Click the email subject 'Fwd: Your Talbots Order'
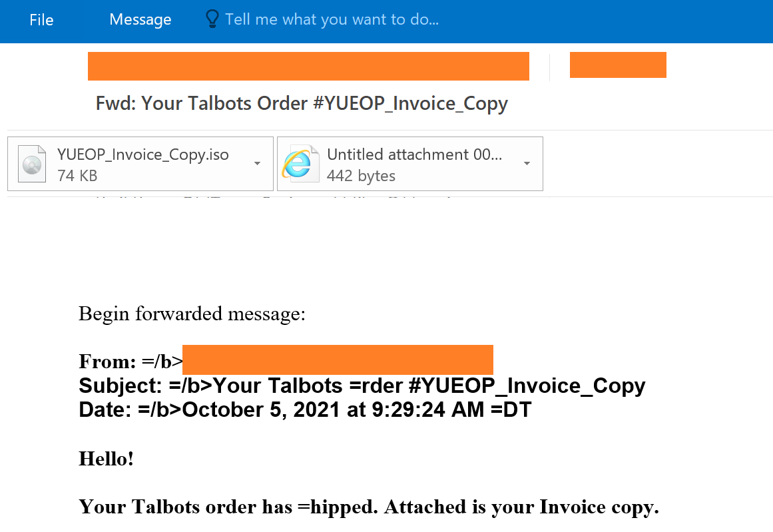773x532 pixels. [302, 104]
